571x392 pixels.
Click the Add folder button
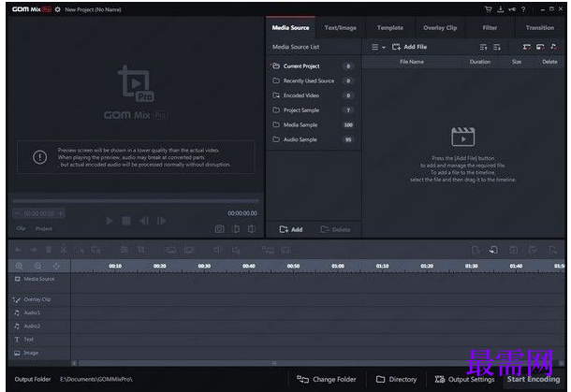pos(290,229)
